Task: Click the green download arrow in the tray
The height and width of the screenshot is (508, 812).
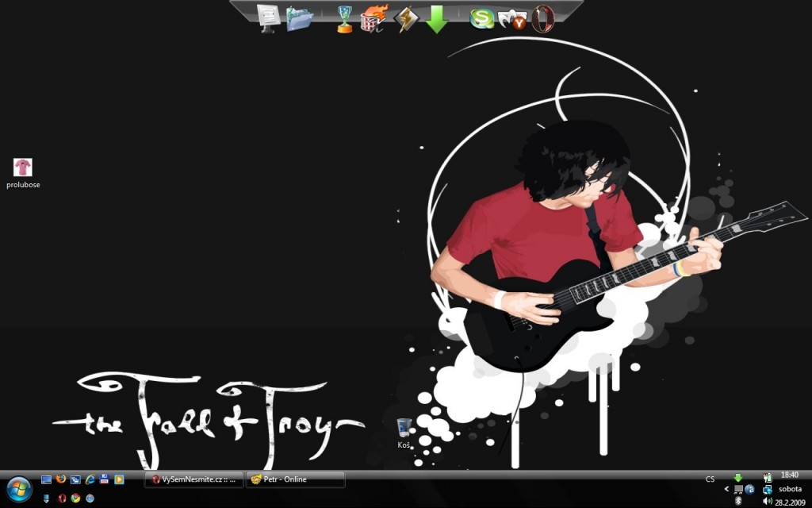Action: (x=738, y=477)
